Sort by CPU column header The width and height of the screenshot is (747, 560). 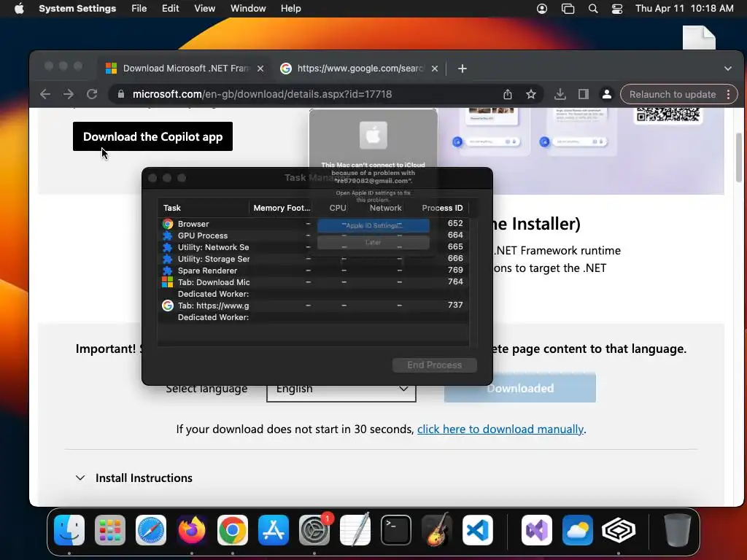(x=338, y=208)
